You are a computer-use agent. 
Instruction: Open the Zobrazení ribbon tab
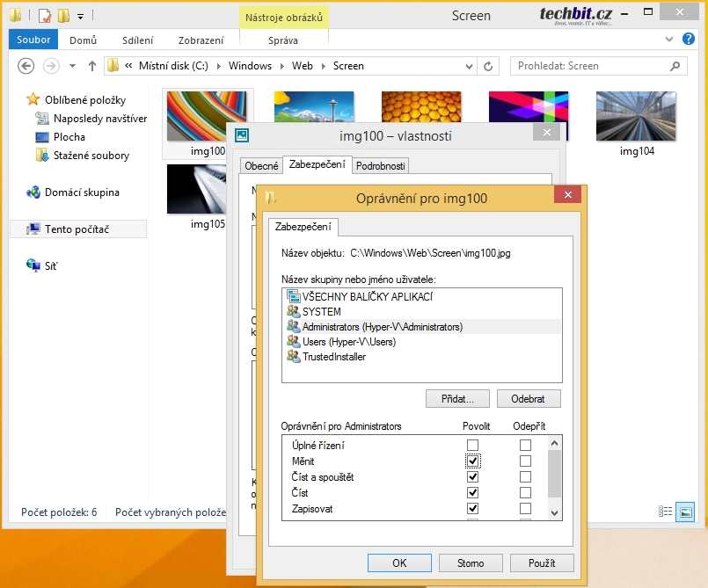click(201, 40)
